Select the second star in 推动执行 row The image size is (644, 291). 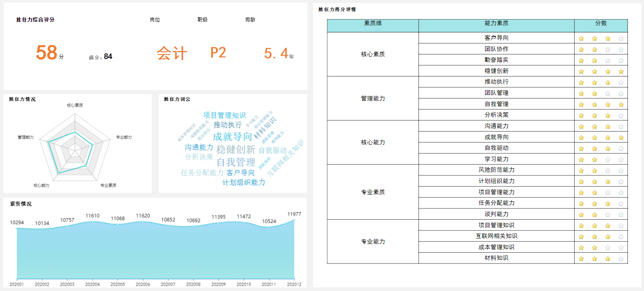pyautogui.click(x=594, y=83)
